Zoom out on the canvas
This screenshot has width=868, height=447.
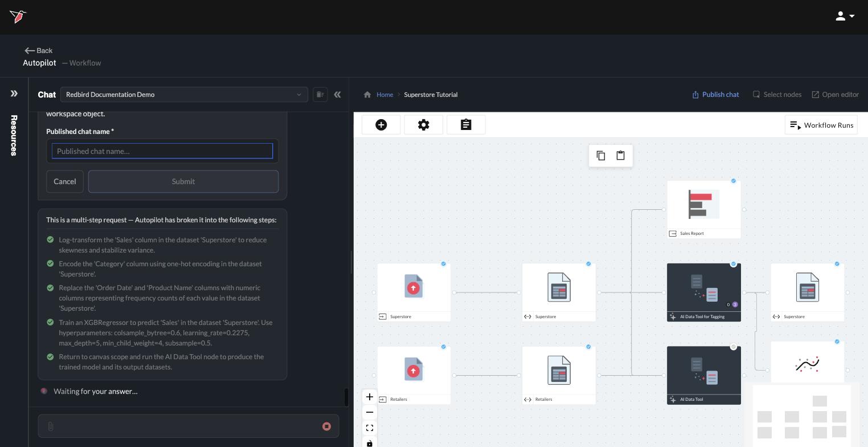pyautogui.click(x=370, y=412)
